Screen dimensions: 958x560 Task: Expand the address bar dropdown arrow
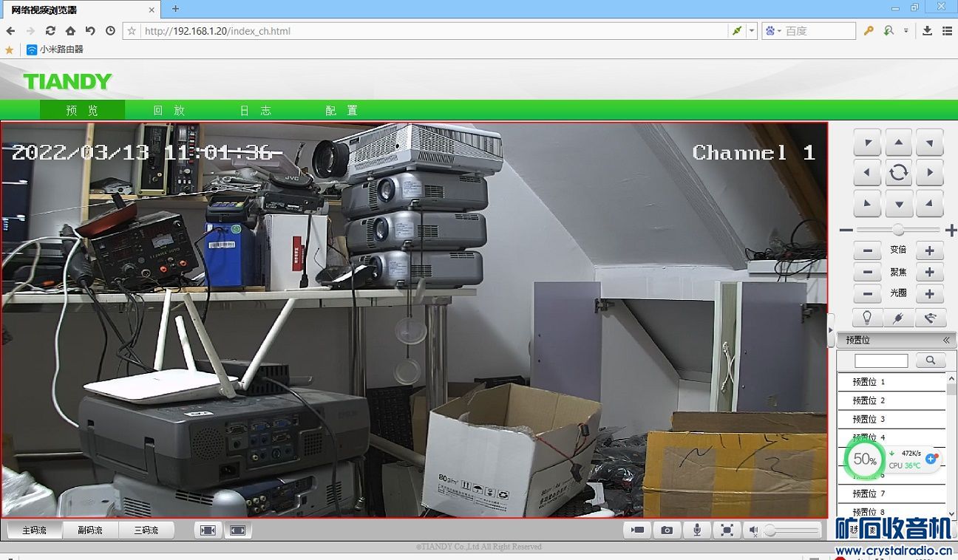752,31
